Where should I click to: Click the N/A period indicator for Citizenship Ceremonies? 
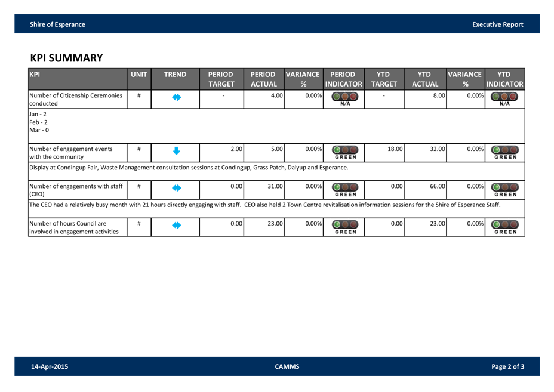click(344, 98)
